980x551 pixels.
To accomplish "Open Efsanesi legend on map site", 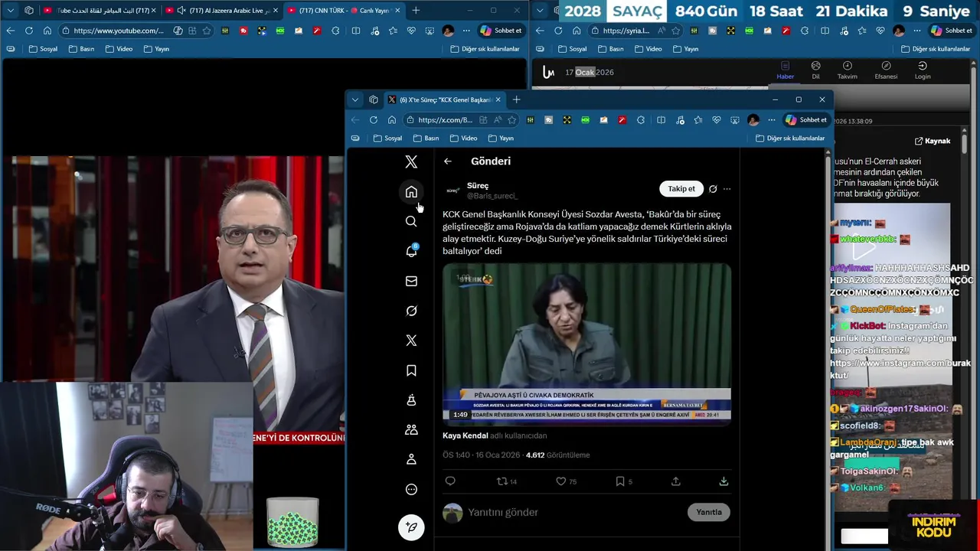I will coord(886,70).
